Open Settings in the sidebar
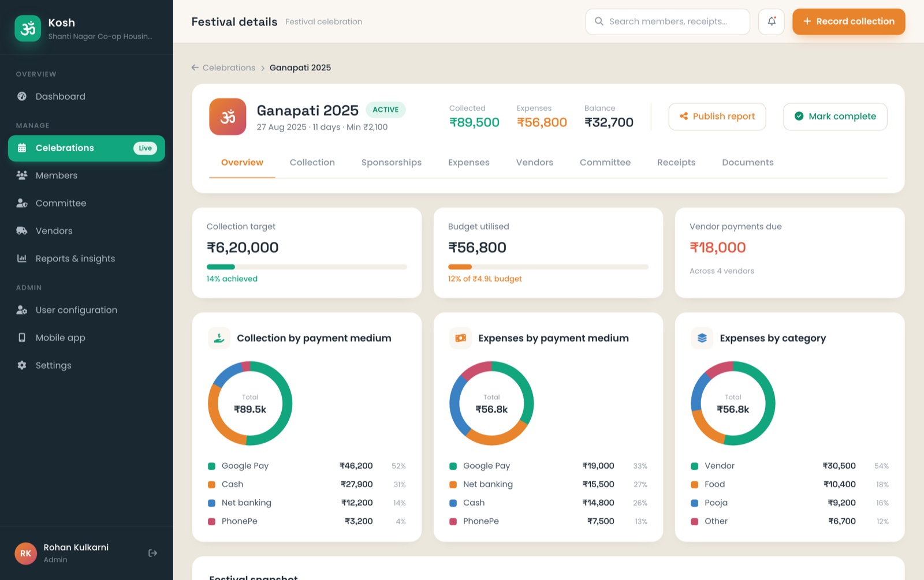The image size is (924, 580). pos(87,365)
